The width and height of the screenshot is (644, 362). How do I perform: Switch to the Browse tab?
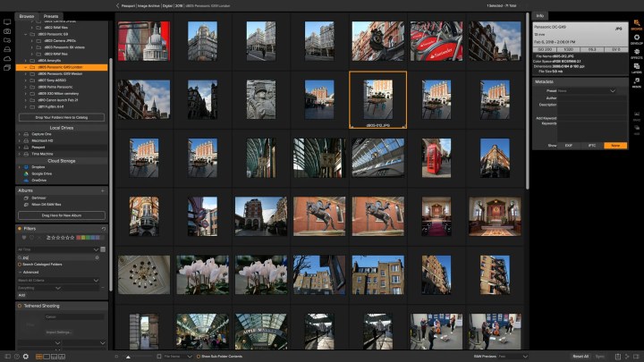27,16
